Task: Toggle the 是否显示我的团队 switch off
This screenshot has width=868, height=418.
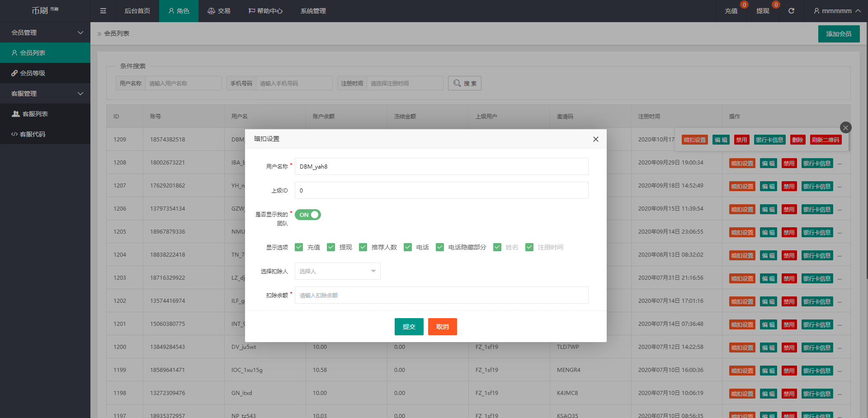Action: [308, 215]
